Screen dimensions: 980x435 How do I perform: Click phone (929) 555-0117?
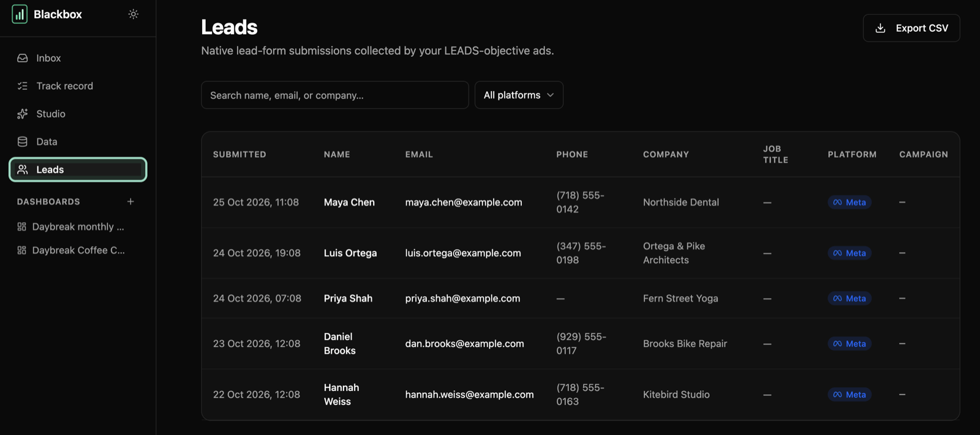[581, 343]
